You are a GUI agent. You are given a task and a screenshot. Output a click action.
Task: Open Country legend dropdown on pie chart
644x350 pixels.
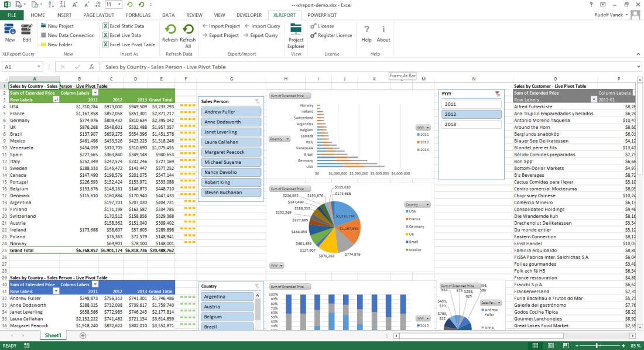pyautogui.click(x=417, y=204)
